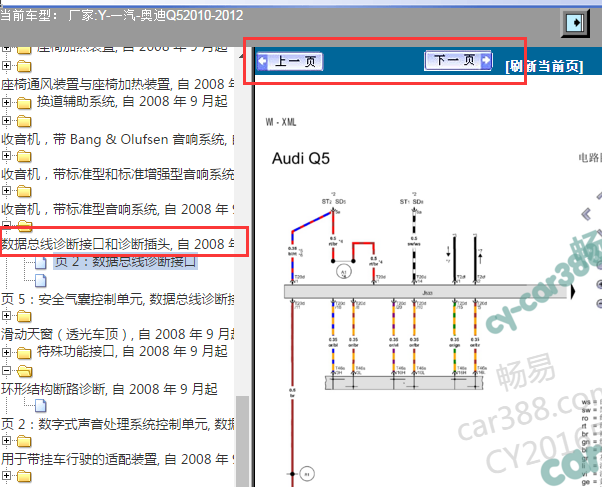Click the exit door icon at top right
The image size is (602, 487).
pos(575,23)
